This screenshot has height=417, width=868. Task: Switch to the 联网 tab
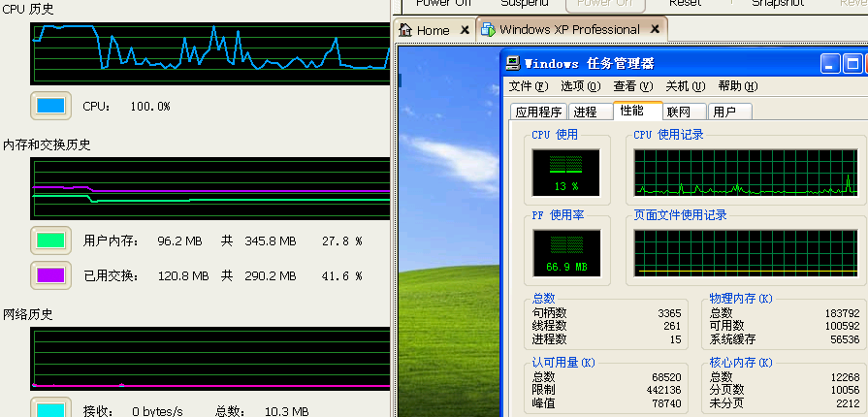[x=684, y=112]
